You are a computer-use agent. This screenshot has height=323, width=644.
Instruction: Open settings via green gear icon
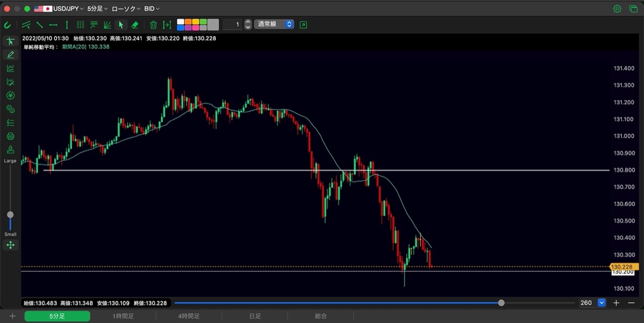point(617,9)
